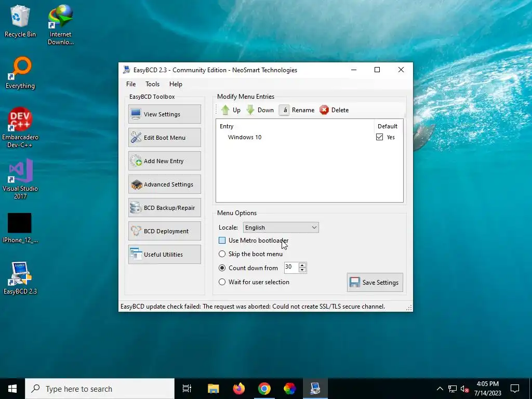Open the BCD Backup/Repair section
The image size is (532, 399).
165,208
